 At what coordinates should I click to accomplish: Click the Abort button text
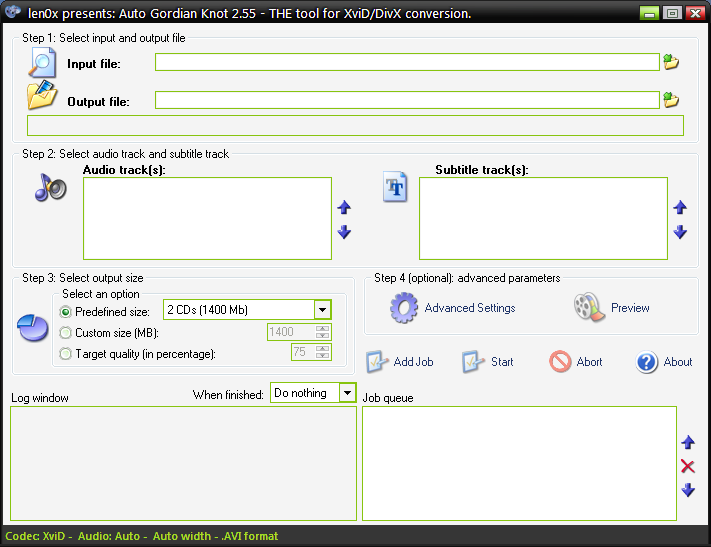589,362
